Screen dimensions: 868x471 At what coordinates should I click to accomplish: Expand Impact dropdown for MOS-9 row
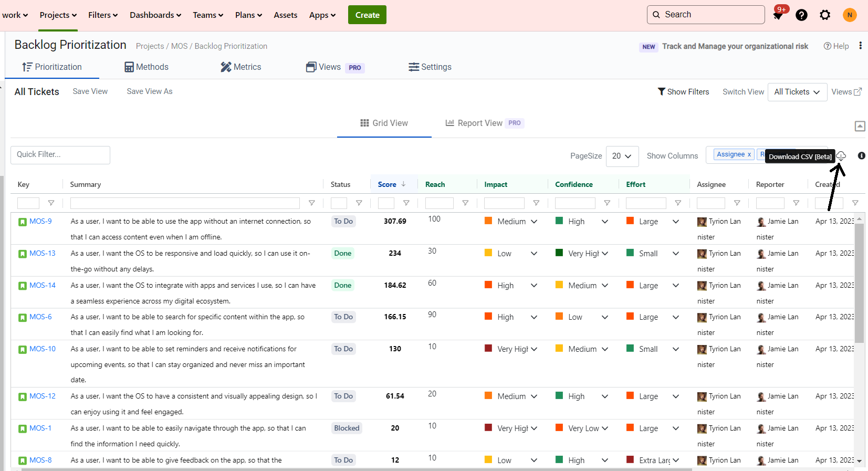click(534, 222)
